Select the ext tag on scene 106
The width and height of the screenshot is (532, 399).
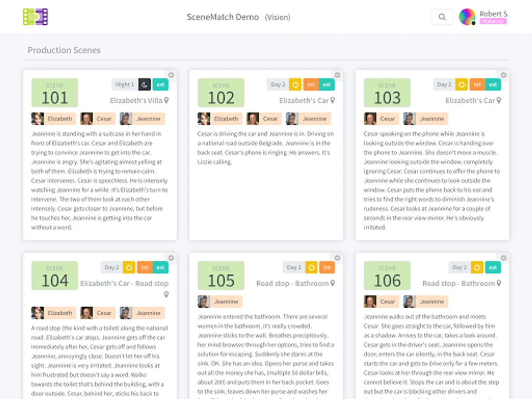pos(493,267)
